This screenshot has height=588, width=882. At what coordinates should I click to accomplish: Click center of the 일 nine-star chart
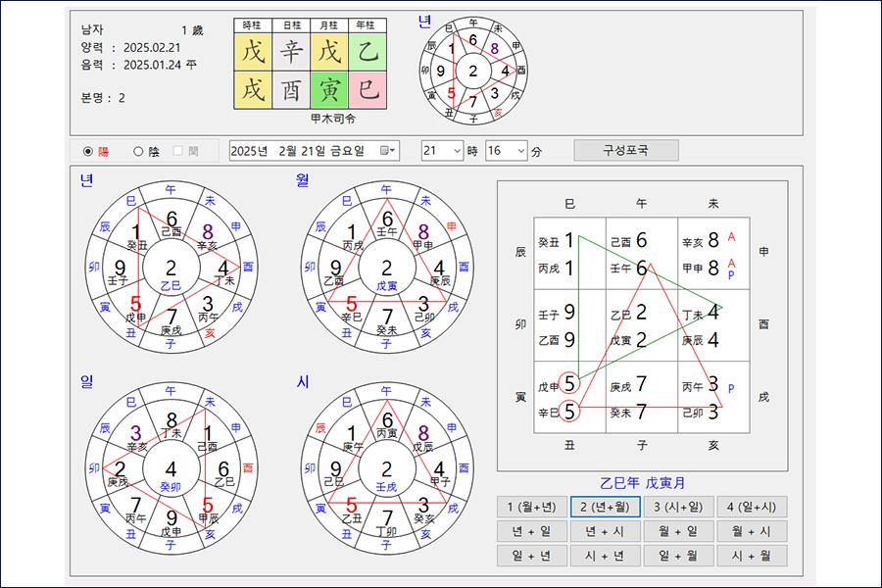click(171, 469)
